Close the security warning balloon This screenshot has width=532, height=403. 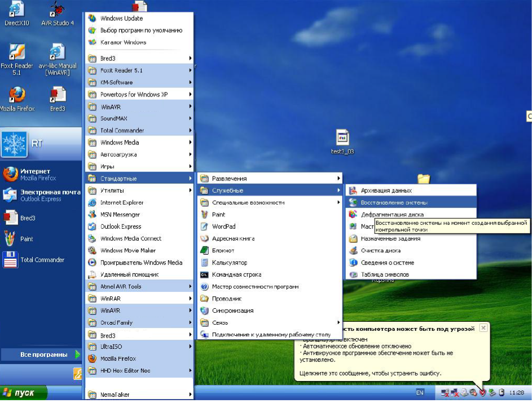pos(483,328)
